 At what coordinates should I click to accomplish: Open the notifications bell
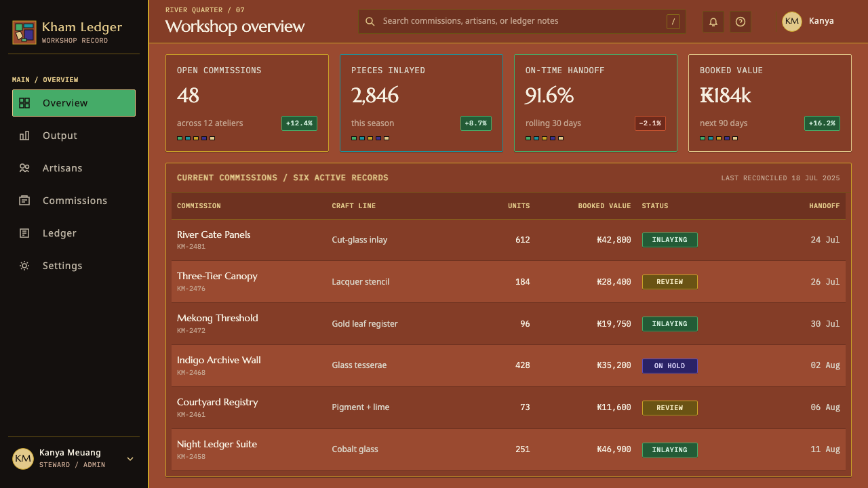(713, 22)
